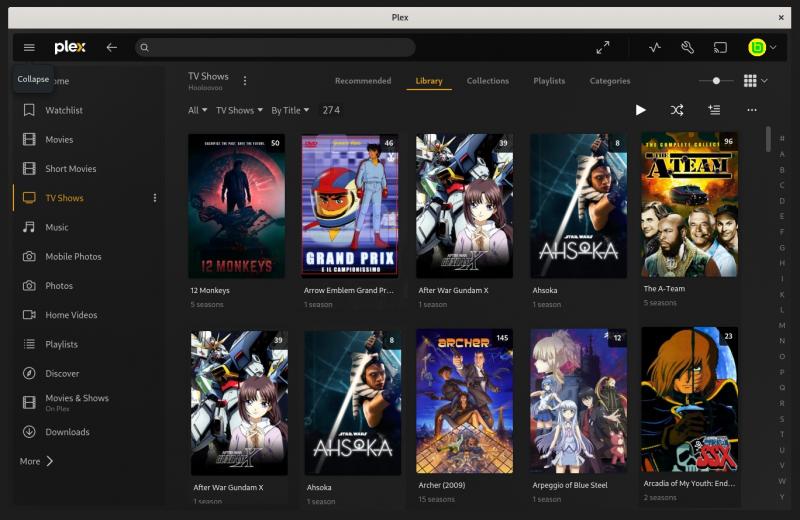Open the library more actions ellipsis
800x520 pixels.
752,110
